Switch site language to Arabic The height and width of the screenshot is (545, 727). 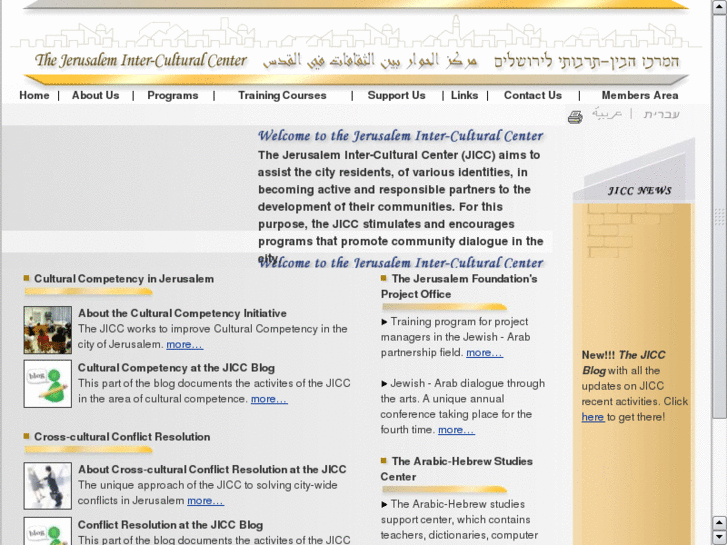pos(606,113)
